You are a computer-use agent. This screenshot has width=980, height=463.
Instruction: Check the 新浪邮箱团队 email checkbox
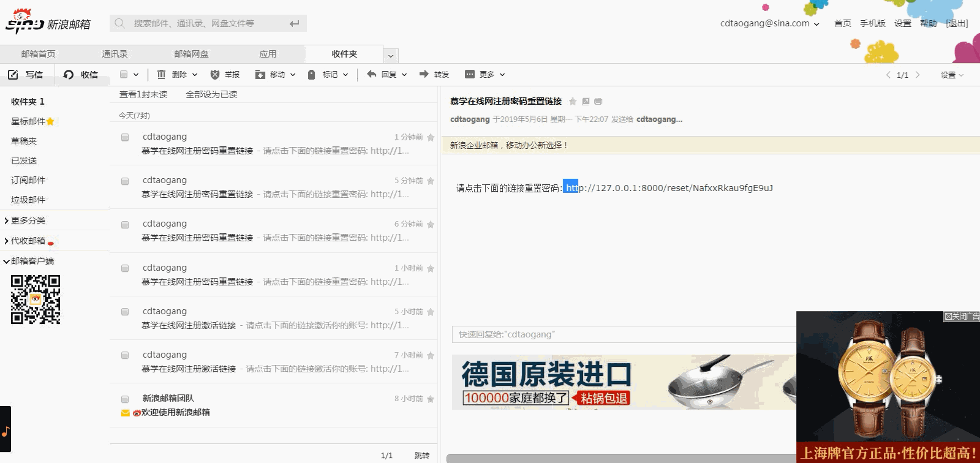pos(125,399)
